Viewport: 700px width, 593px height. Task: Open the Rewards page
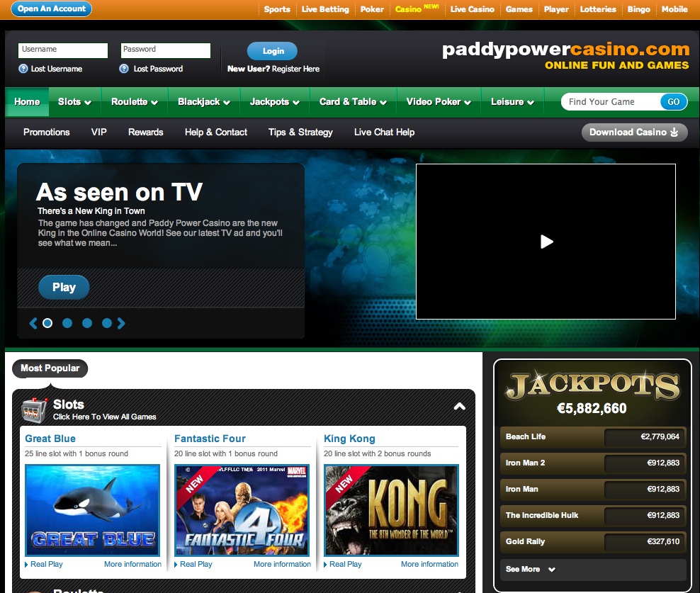(x=145, y=132)
